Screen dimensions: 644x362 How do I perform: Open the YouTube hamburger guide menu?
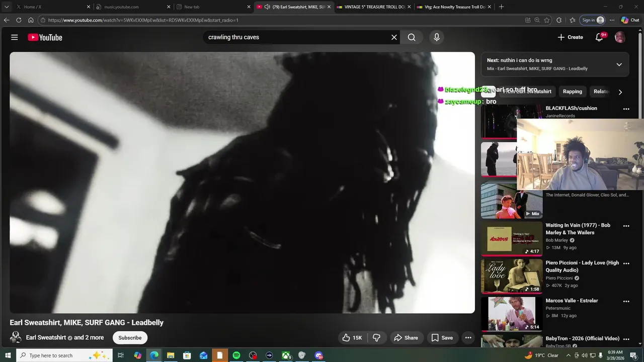[15, 37]
